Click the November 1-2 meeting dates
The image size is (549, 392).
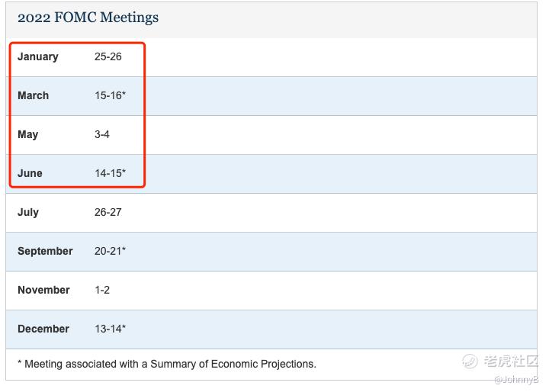pos(102,290)
